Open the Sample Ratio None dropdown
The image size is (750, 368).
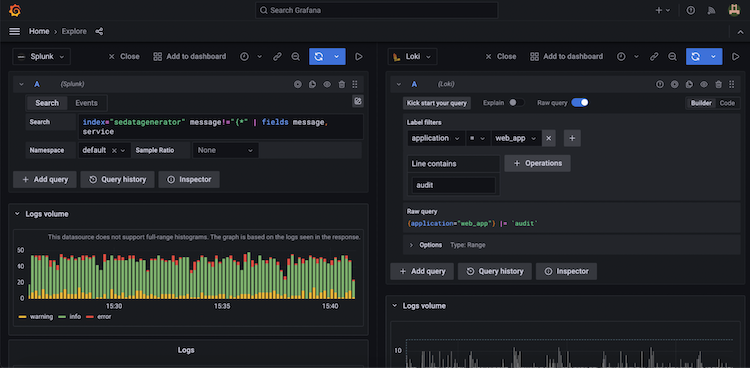pyautogui.click(x=225, y=150)
